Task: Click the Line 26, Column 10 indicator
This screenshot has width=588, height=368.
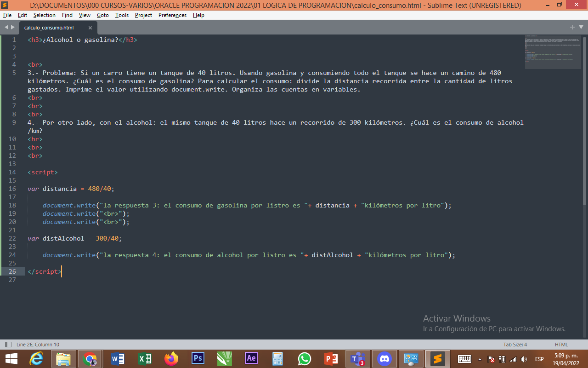Action: (38, 345)
